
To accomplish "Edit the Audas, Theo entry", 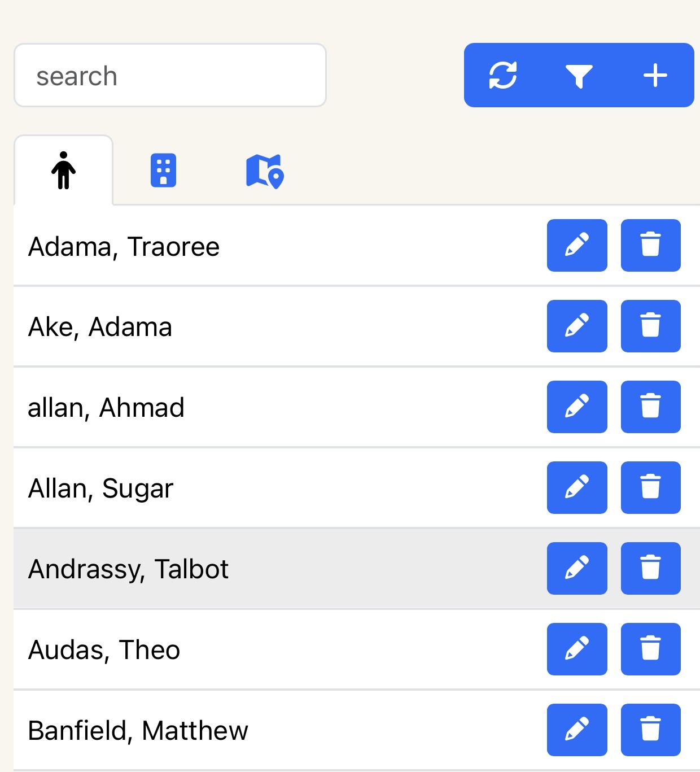I will pyautogui.click(x=577, y=649).
